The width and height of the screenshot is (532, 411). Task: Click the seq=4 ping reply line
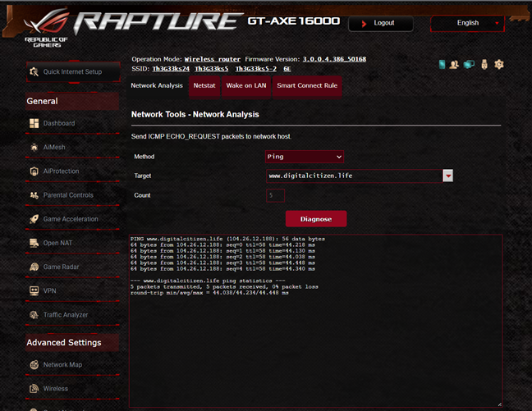click(x=222, y=269)
